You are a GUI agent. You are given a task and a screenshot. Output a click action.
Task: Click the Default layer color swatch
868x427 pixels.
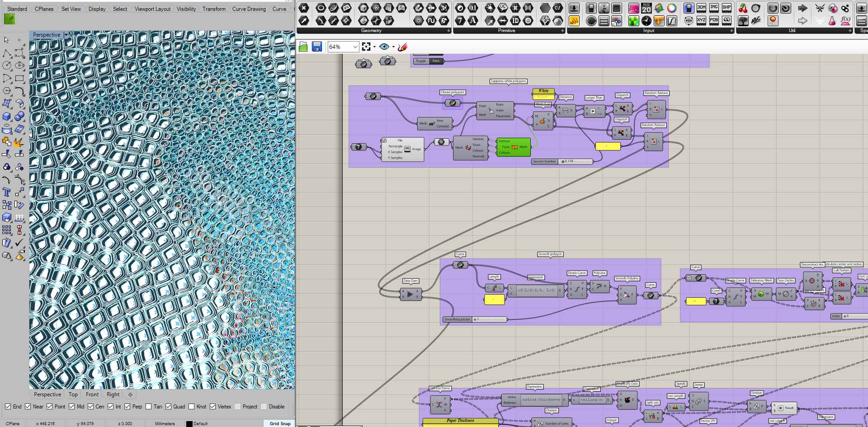click(x=189, y=423)
